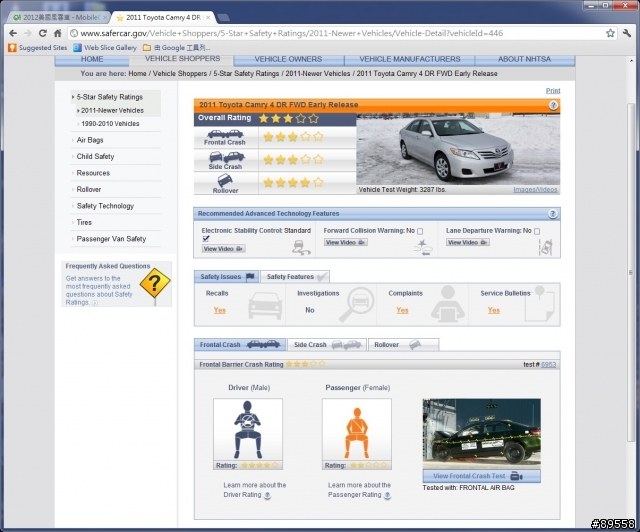
Task: Click the yellow question mark FAQ sign
Action: click(x=155, y=284)
